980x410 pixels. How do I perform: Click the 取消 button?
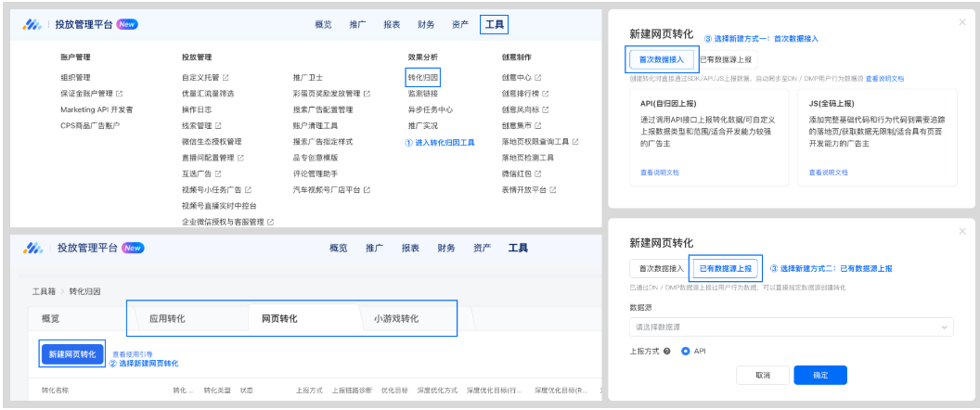763,375
